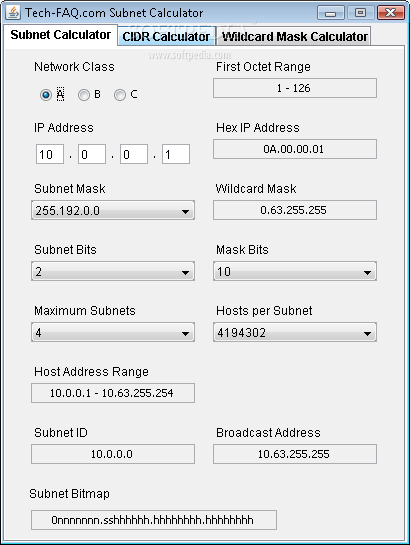Expand the Subnet Bits dropdown

[113, 271]
